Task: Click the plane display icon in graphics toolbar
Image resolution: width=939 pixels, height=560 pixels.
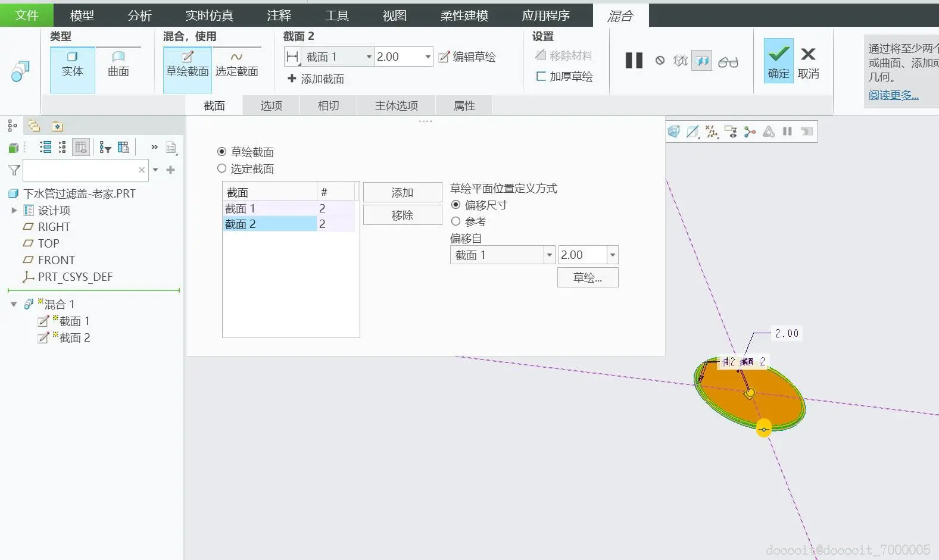Action: tap(692, 132)
